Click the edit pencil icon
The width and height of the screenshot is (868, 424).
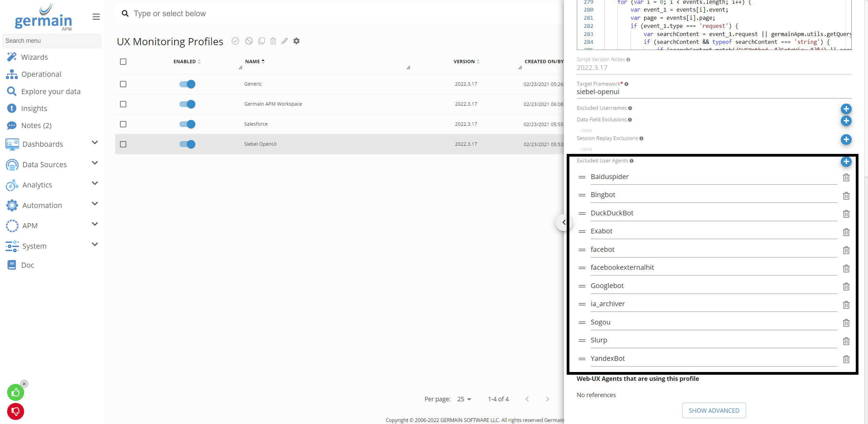(x=285, y=41)
